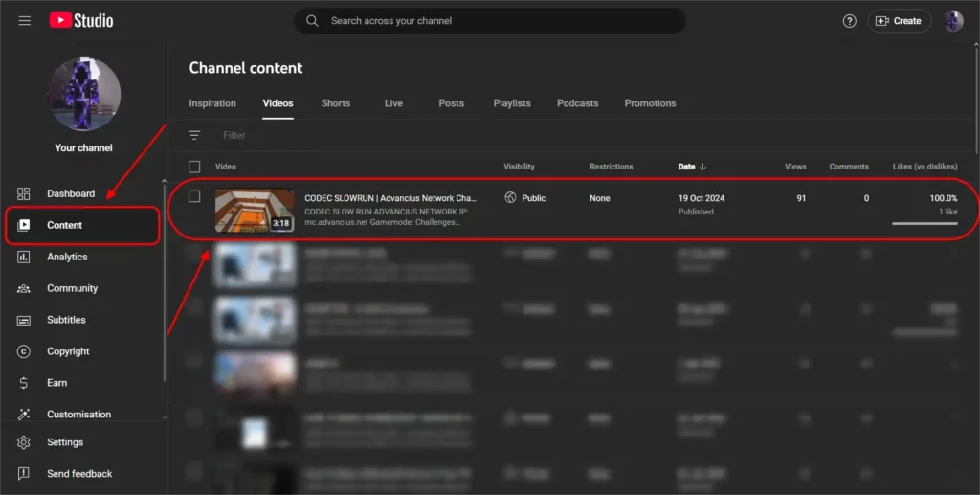
Task: Open the filter lines icon
Action: tap(194, 135)
